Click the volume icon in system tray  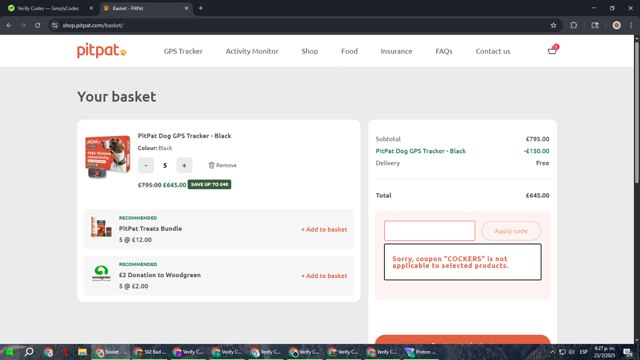click(x=571, y=352)
